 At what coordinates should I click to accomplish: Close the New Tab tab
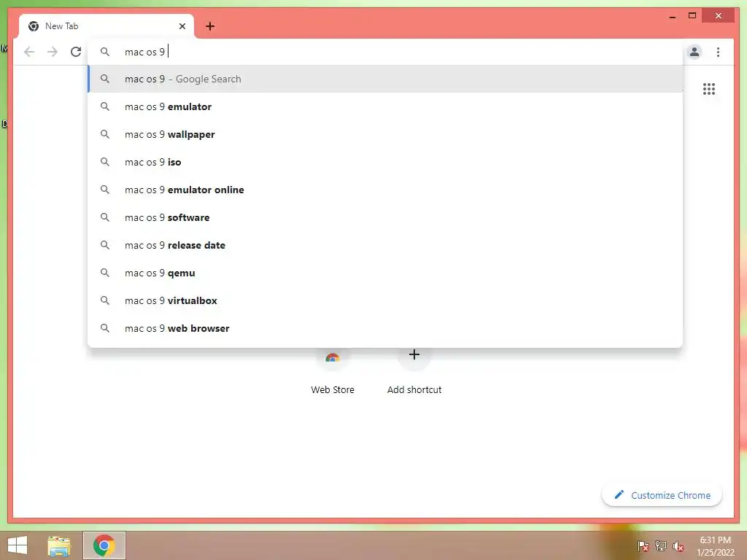click(182, 26)
